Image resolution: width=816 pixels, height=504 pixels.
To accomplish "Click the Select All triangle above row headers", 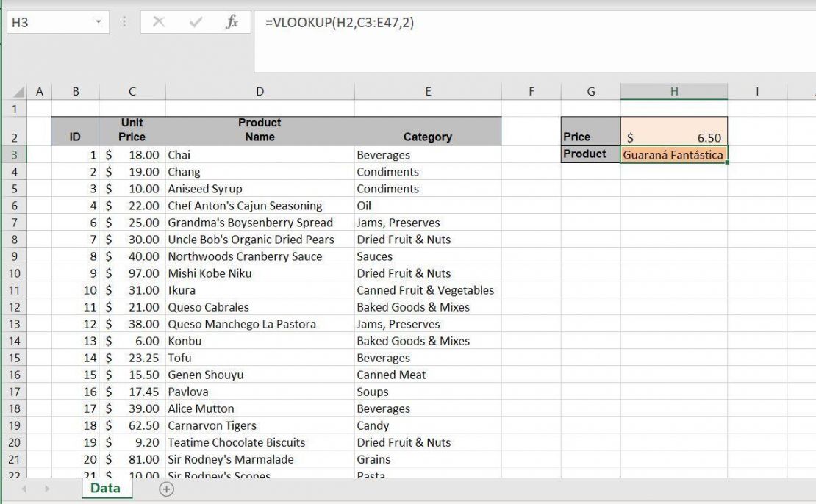I will [18, 91].
